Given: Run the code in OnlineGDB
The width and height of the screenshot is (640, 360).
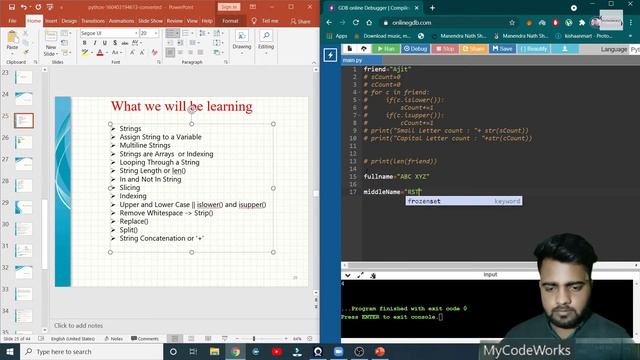Looking at the screenshot, I should 386,49.
